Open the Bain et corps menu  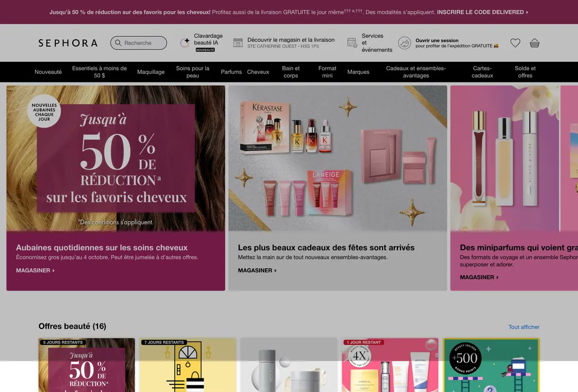point(291,72)
